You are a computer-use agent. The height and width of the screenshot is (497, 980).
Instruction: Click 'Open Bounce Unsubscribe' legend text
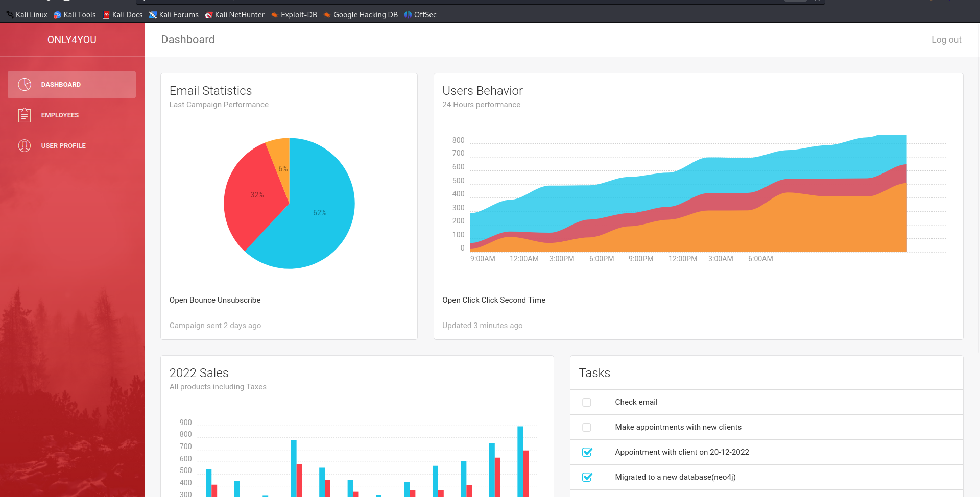click(215, 300)
